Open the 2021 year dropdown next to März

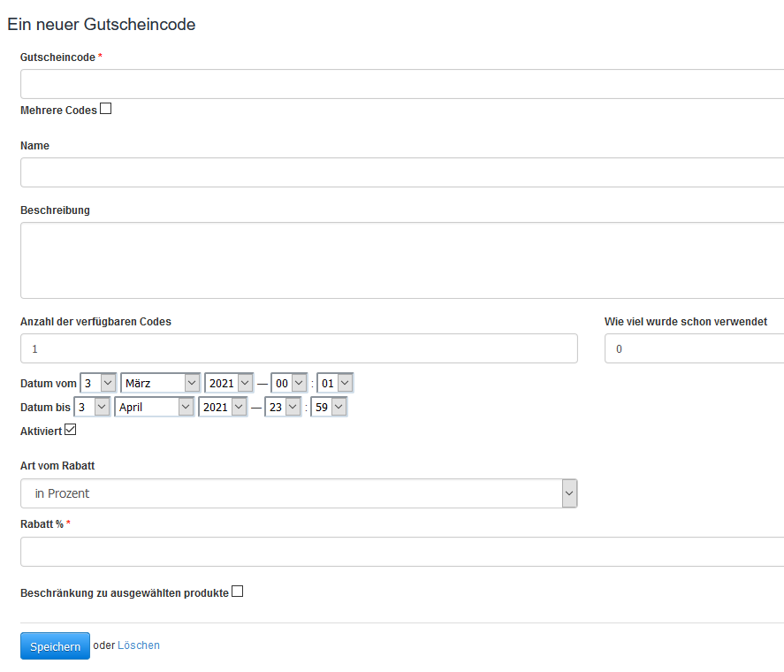228,382
